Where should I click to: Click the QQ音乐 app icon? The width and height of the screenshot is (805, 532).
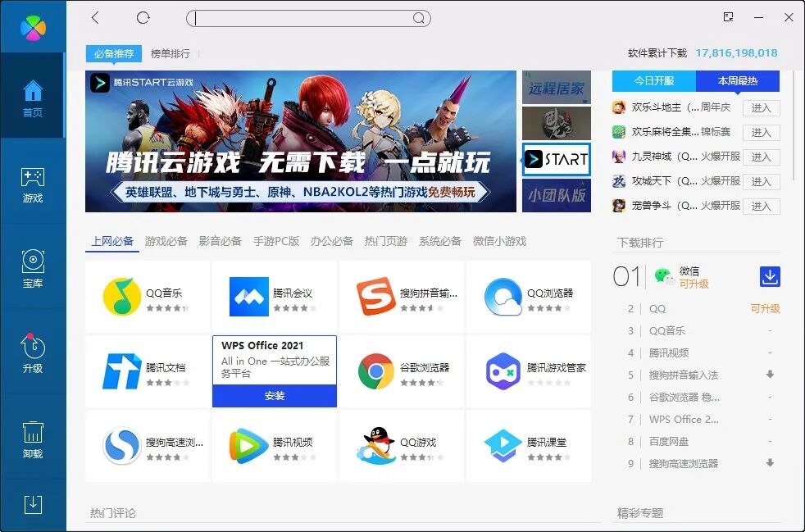pos(121,297)
